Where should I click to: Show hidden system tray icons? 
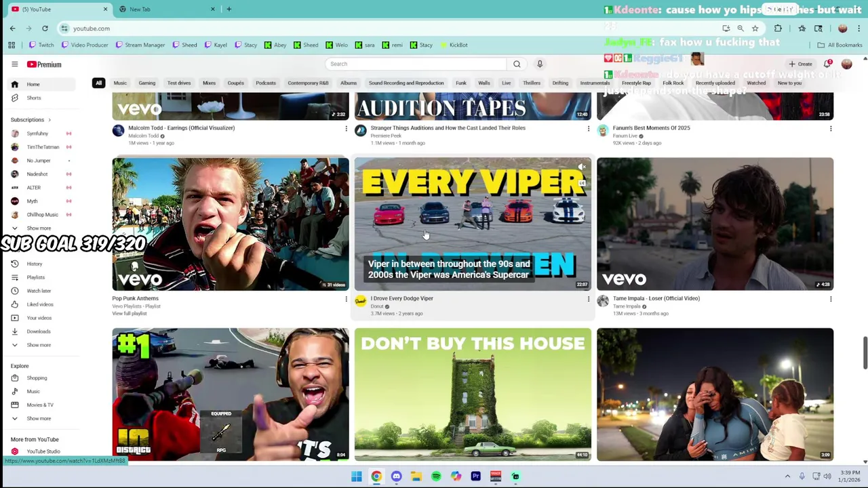pos(787,476)
